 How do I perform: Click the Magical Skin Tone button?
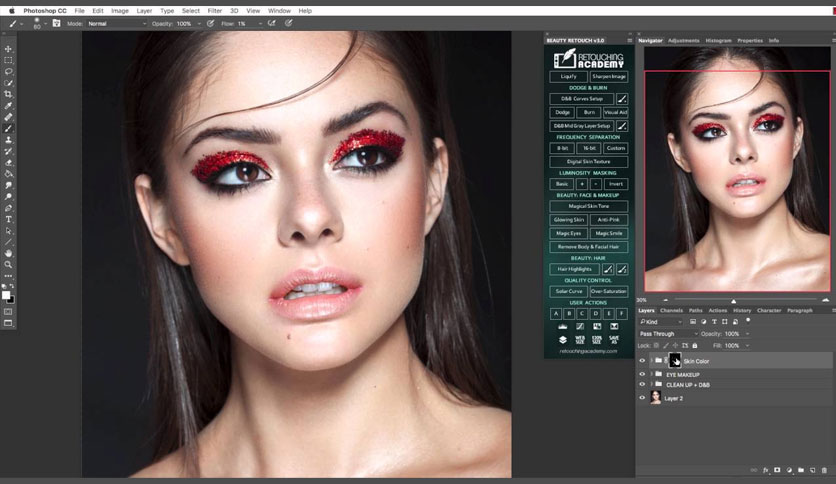589,206
